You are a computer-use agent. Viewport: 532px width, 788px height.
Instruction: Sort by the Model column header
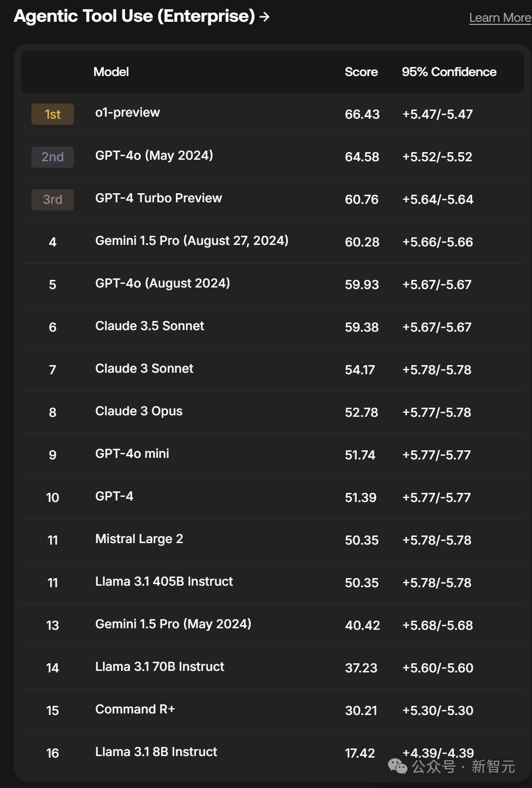[111, 72]
